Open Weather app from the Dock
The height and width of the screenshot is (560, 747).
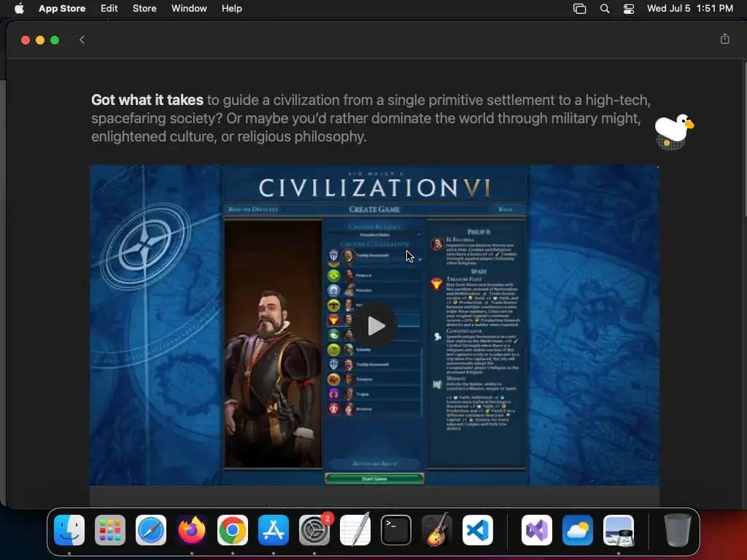578,530
